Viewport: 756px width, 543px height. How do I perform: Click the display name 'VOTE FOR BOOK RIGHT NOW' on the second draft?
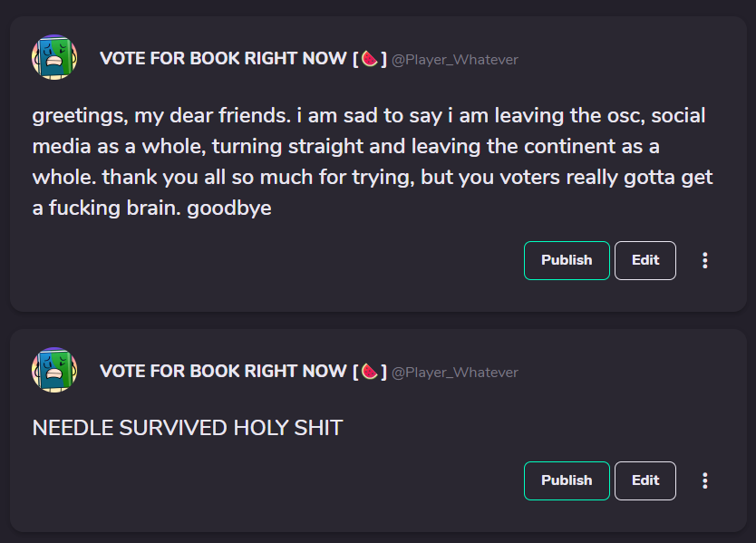(224, 371)
